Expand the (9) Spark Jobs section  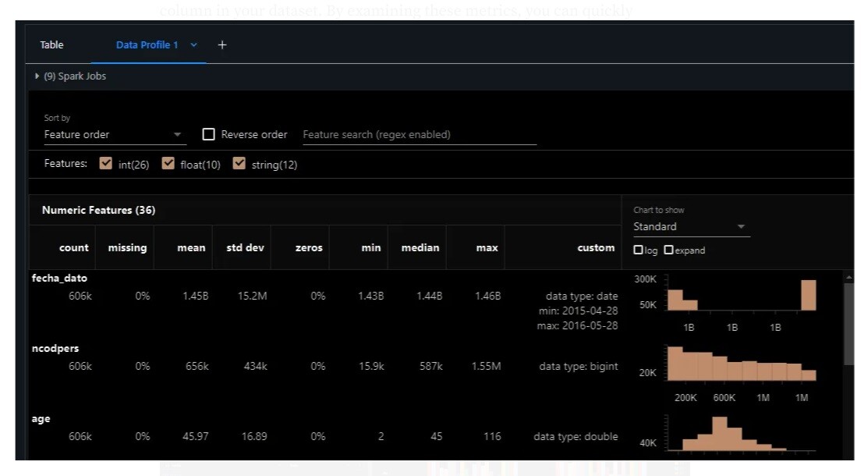pos(37,76)
